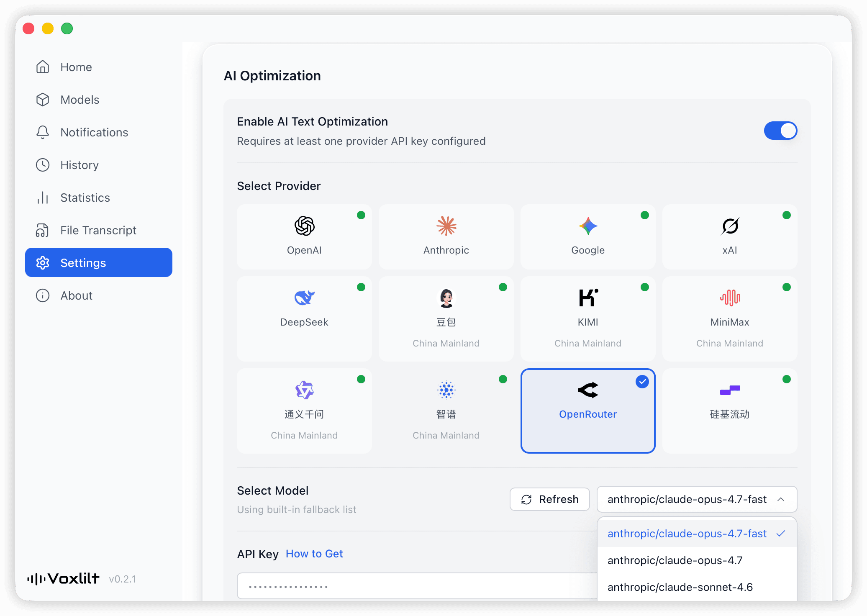Open the Select Model dropdown
The image size is (867, 616).
click(x=697, y=499)
